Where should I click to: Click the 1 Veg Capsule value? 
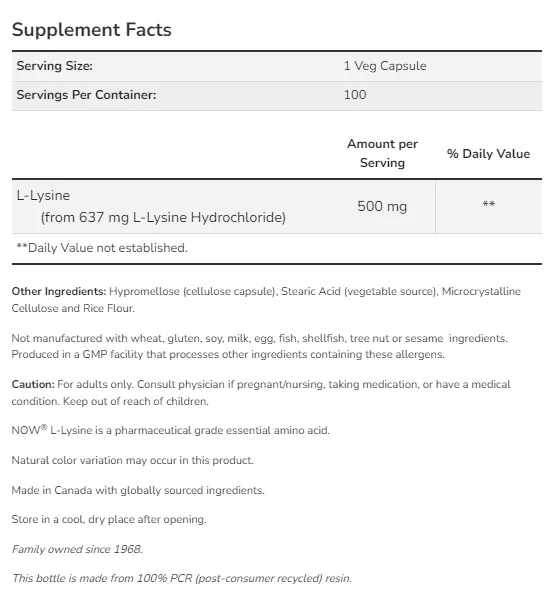pyautogui.click(x=385, y=66)
